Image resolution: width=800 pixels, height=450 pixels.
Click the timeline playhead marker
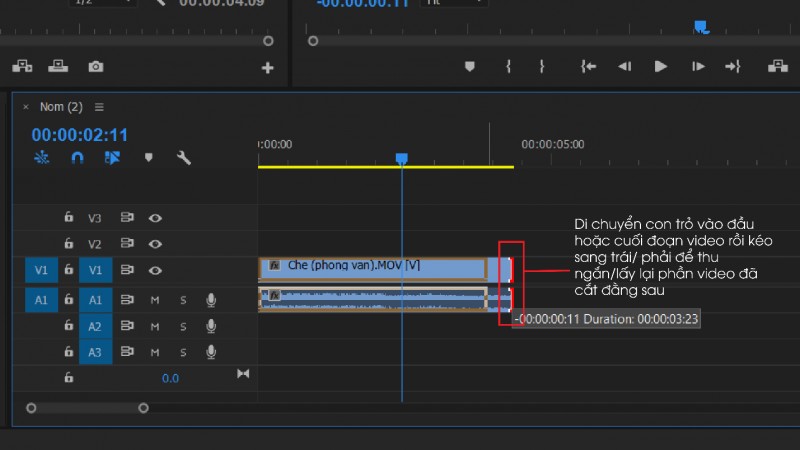402,159
